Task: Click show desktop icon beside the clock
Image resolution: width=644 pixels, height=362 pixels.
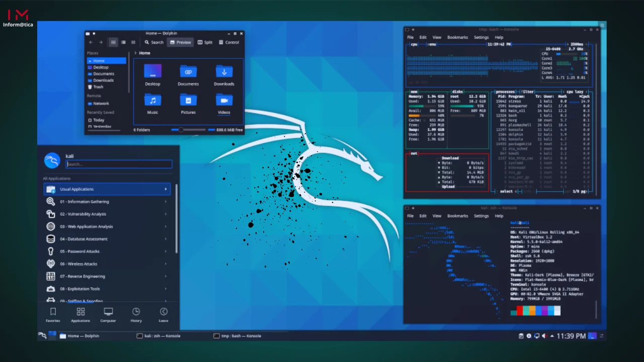Action: (592, 336)
